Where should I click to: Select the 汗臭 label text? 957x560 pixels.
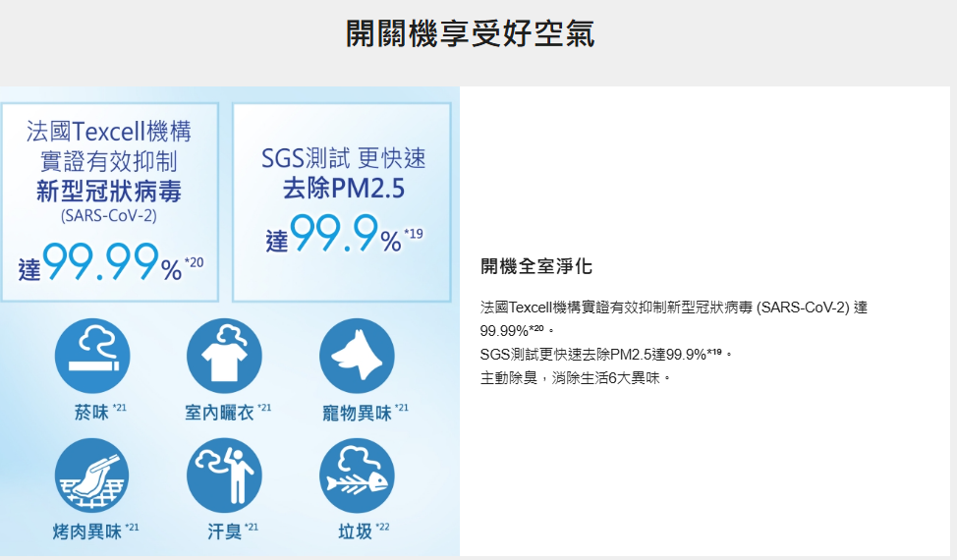tap(224, 532)
